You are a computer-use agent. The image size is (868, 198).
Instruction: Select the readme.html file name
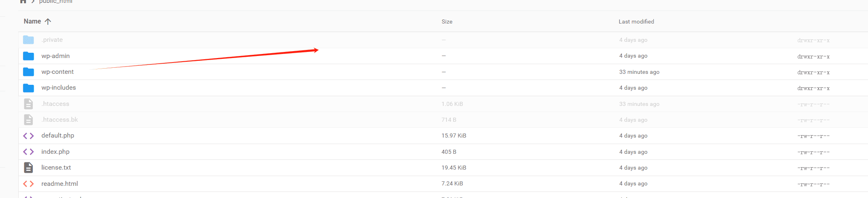click(x=60, y=184)
